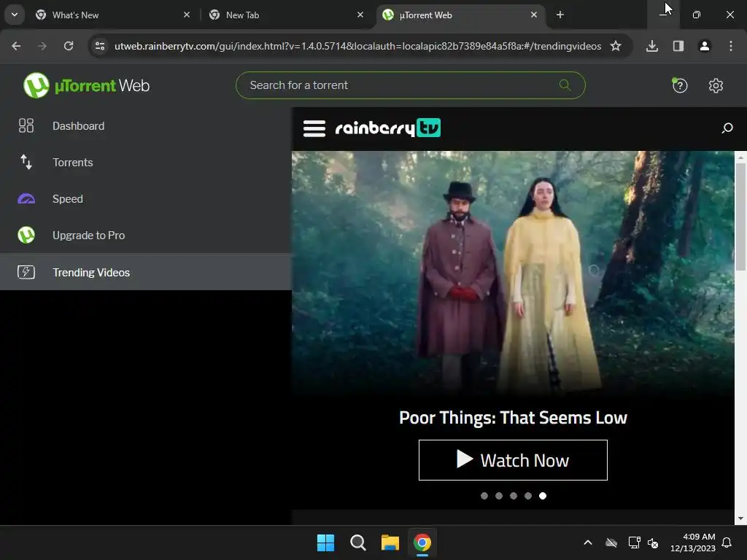This screenshot has height=560, width=747.
Task: Click the Upgrade to Pro µTorrent icon
Action: pyautogui.click(x=26, y=236)
